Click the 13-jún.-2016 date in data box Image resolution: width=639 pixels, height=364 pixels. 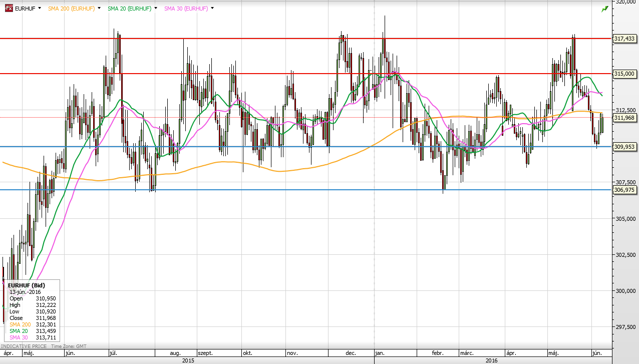click(25, 292)
